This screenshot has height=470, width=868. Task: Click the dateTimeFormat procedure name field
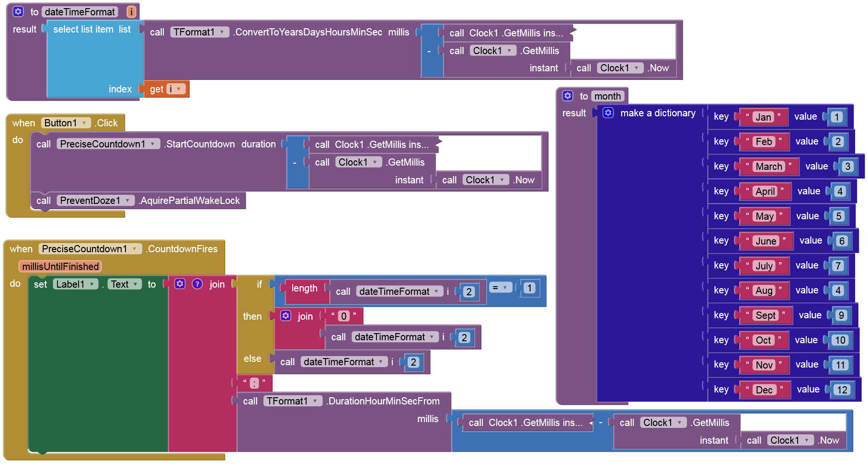(x=80, y=11)
